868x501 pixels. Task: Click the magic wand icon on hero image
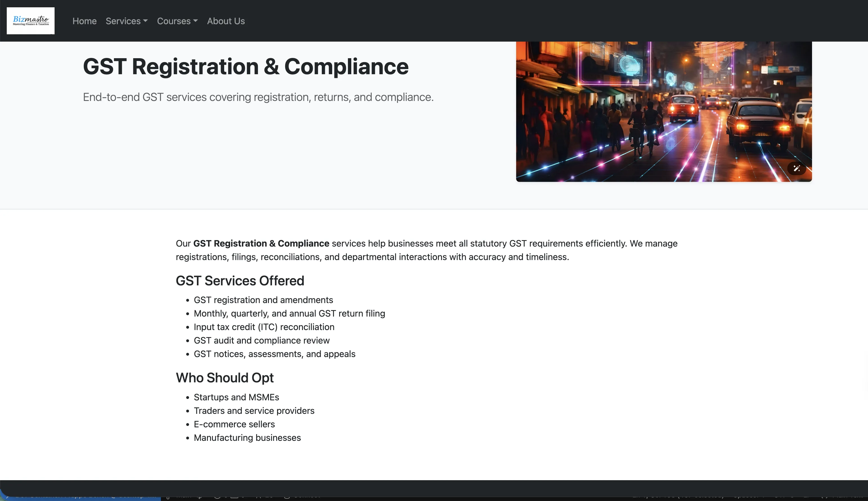point(796,168)
